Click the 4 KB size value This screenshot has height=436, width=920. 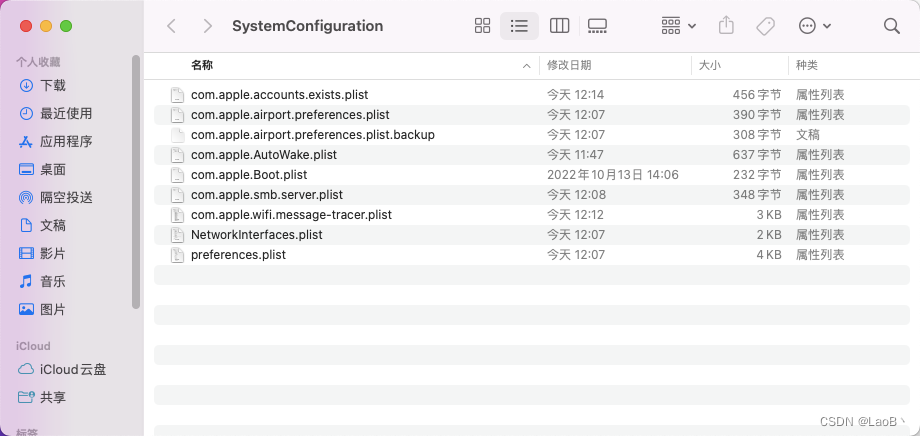point(769,254)
